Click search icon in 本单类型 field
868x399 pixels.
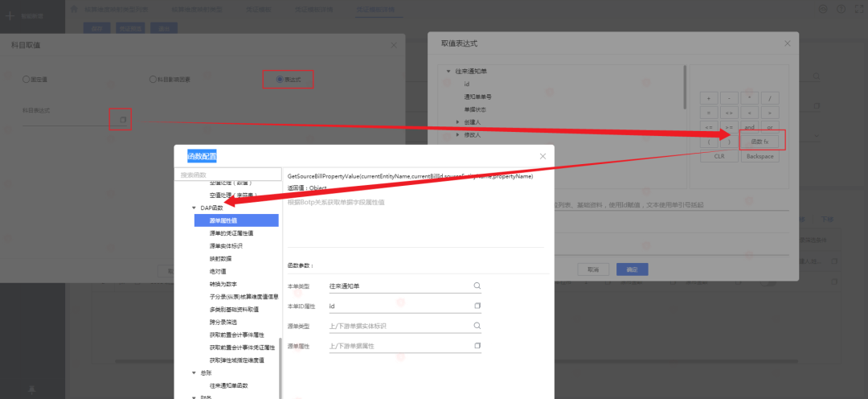477,286
